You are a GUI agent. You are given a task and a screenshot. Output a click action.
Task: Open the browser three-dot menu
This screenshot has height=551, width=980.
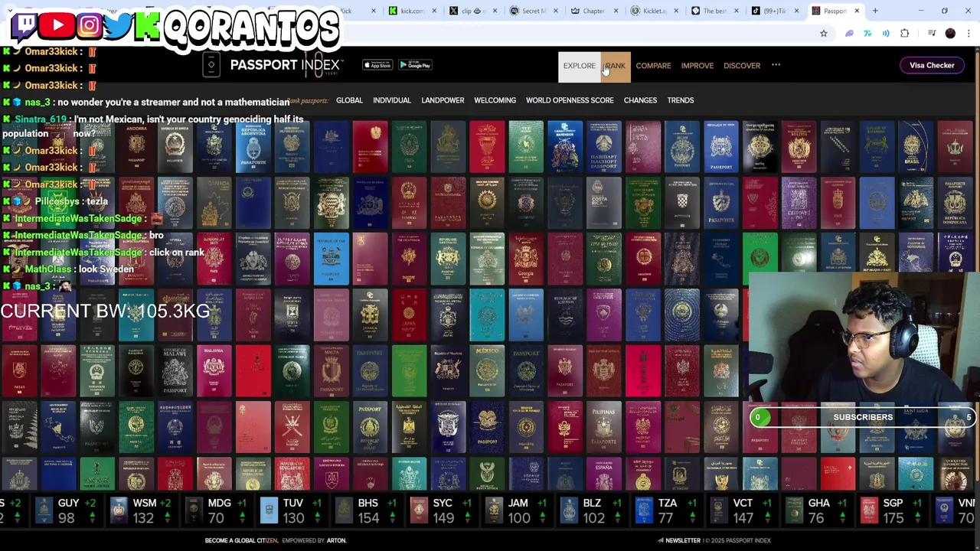coord(969,34)
